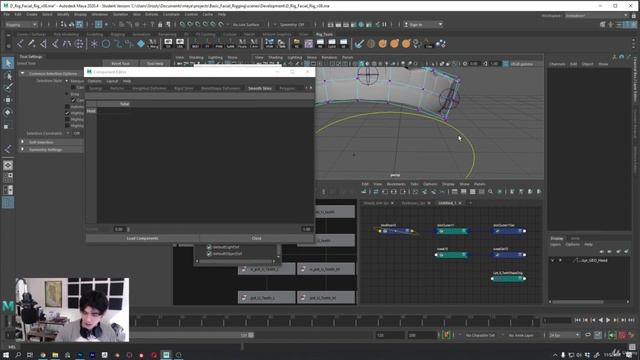Click the Load Components button
Viewport: 640px width, 360px height.
pyautogui.click(x=142, y=238)
